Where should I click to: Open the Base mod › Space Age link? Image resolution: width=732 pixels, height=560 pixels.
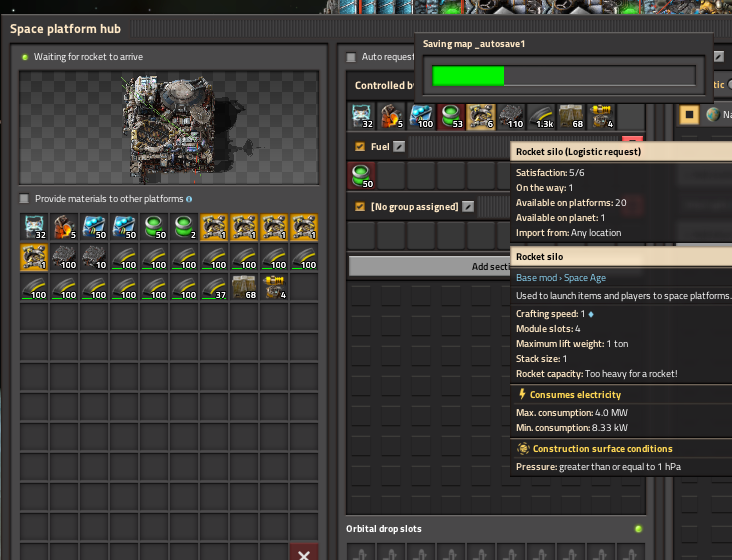(561, 278)
